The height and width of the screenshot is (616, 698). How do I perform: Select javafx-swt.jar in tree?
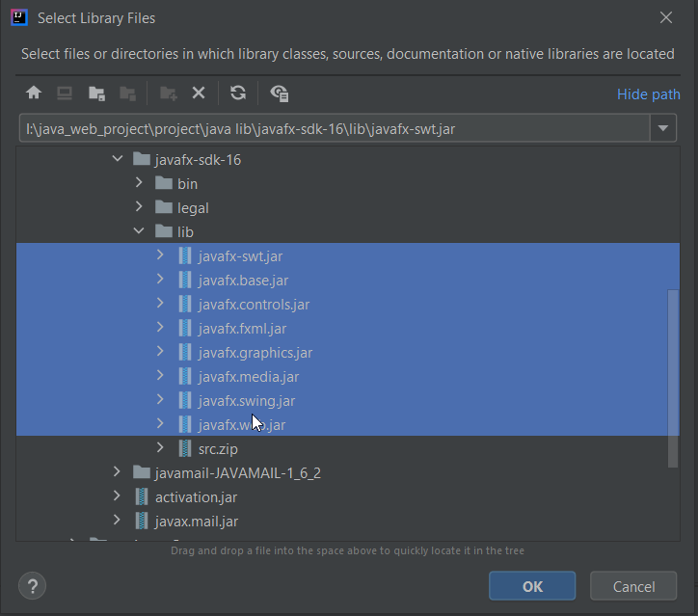coord(240,256)
